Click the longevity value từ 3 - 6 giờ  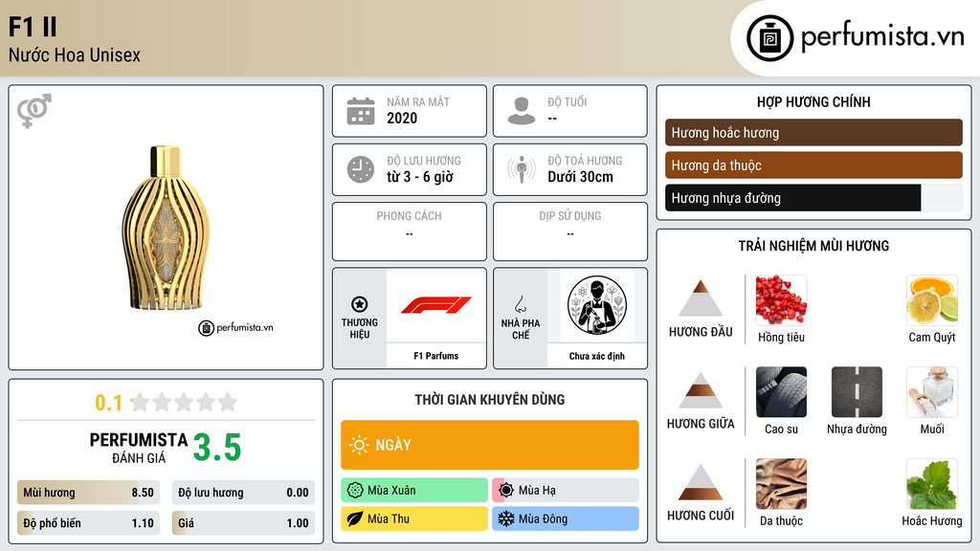click(420, 177)
